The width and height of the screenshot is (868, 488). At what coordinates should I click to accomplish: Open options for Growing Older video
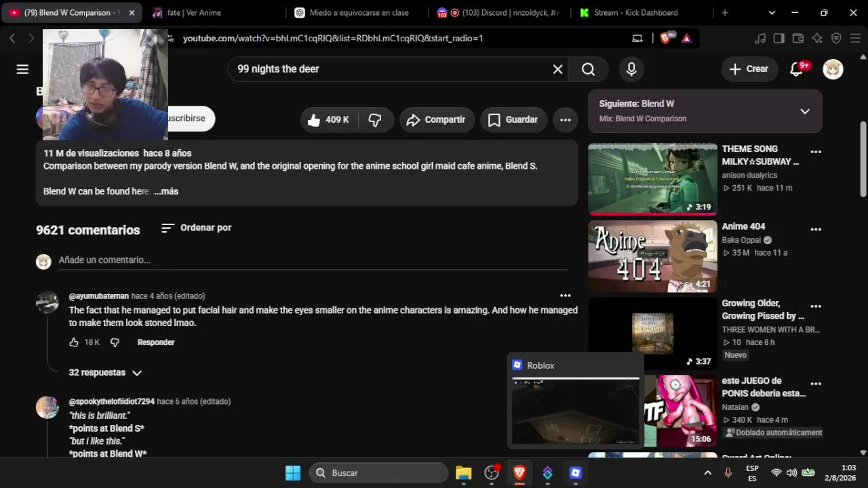point(816,306)
